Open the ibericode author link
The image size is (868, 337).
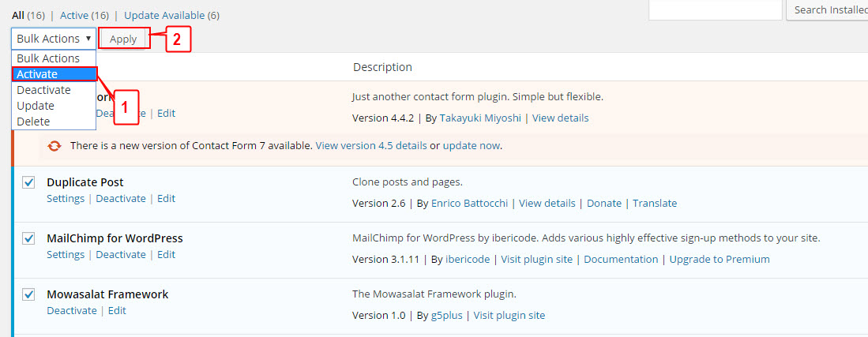468,259
